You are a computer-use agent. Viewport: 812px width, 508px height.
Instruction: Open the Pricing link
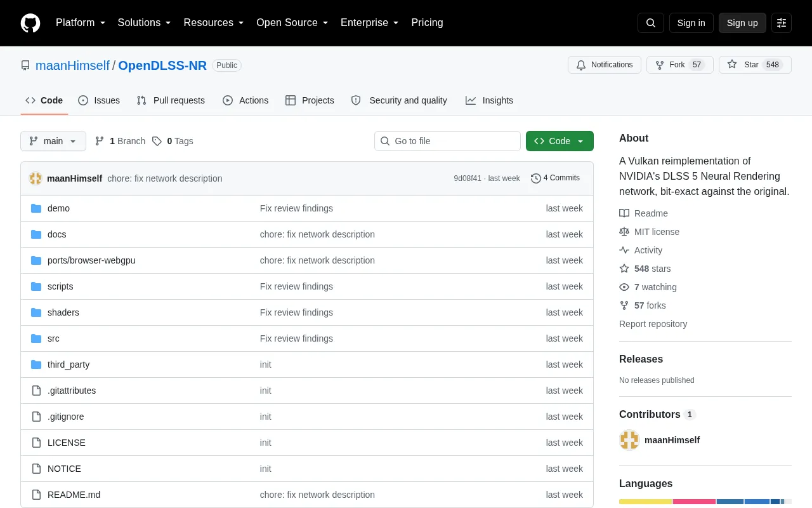click(x=427, y=23)
